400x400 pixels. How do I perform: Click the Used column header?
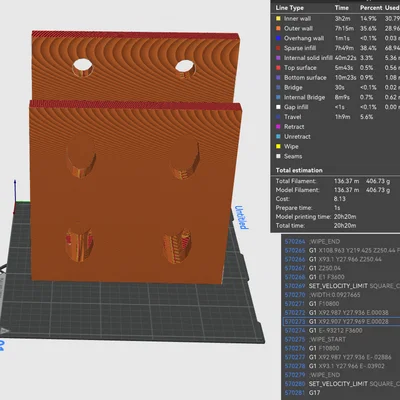(392, 8)
